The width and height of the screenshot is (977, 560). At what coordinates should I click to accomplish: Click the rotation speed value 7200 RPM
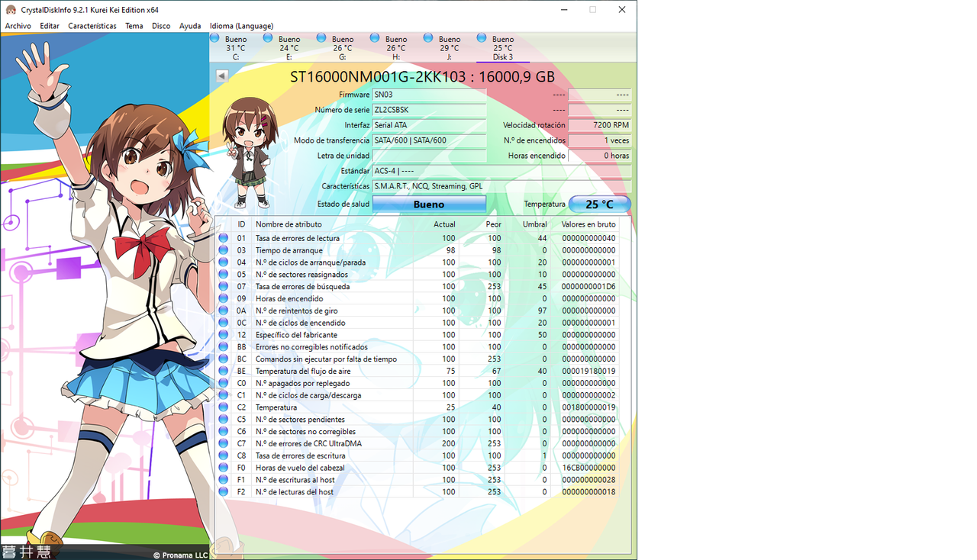pos(600,125)
